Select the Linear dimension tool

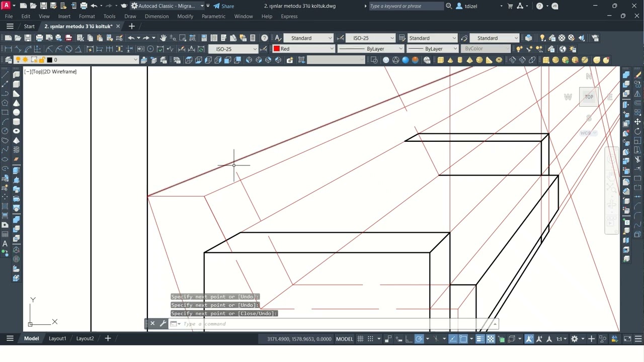(x=8, y=49)
